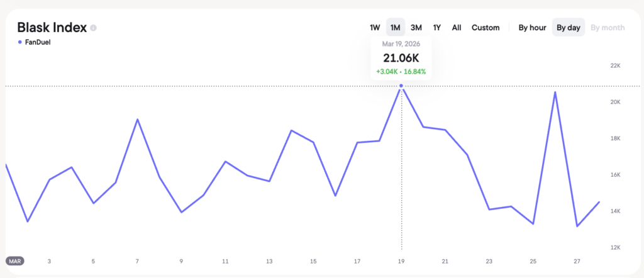Click the FanDuel purple legend dot
The width and height of the screenshot is (644, 278).
pyautogui.click(x=19, y=42)
